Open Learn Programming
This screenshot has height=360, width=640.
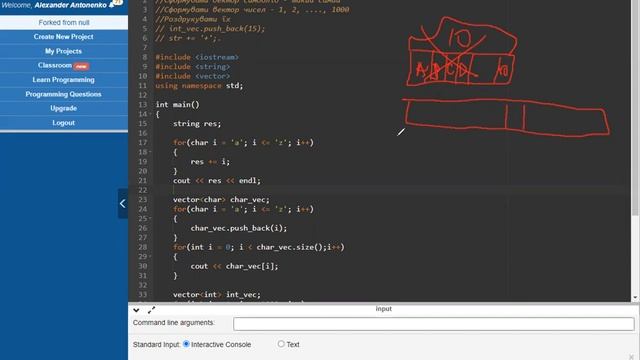tap(64, 80)
